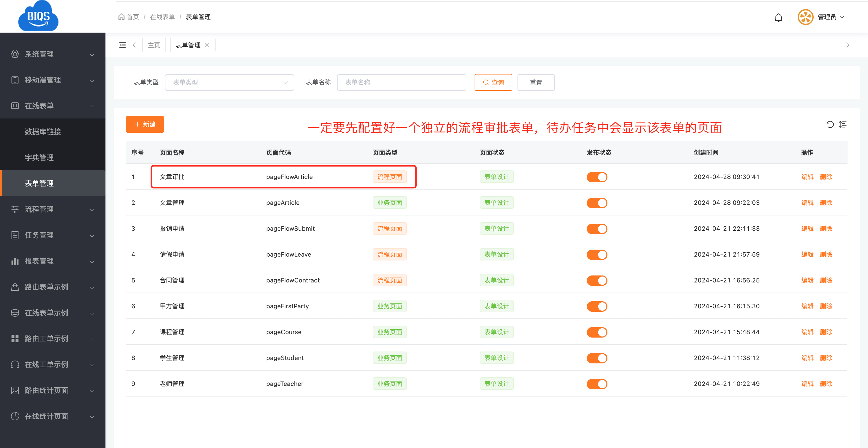Click the 报表管理 bar chart icon
868x448 pixels.
[x=15, y=261]
